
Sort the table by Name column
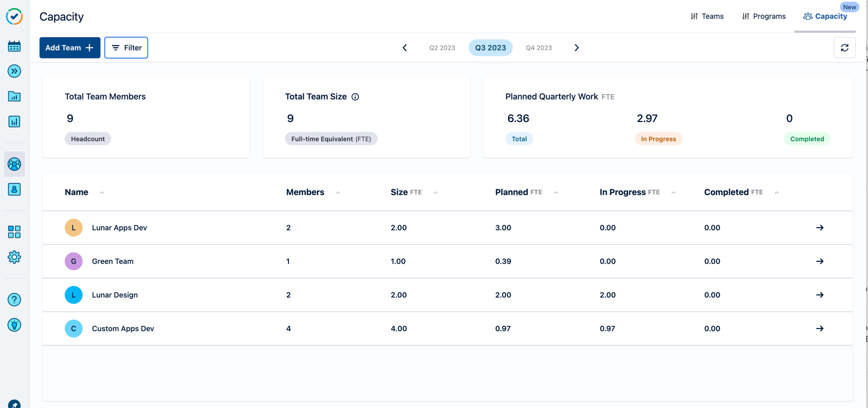coord(102,192)
